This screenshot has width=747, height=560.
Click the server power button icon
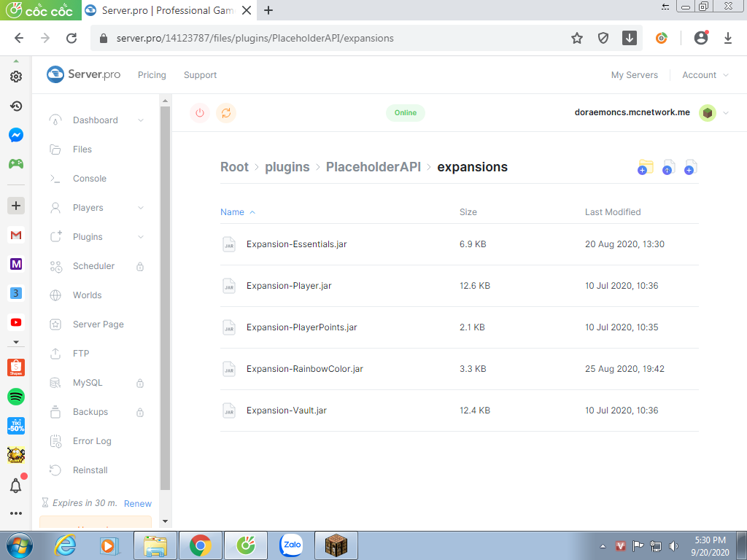click(200, 113)
